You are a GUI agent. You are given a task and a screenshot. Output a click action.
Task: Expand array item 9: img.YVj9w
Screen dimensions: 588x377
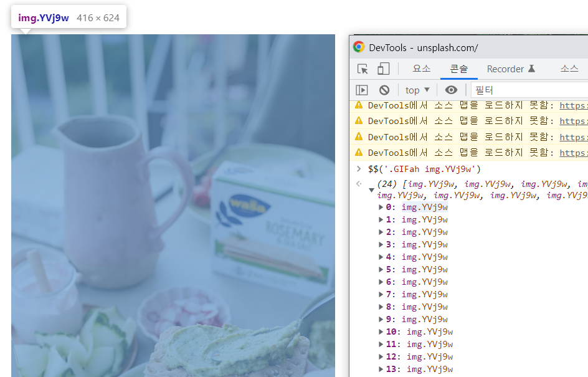[381, 319]
